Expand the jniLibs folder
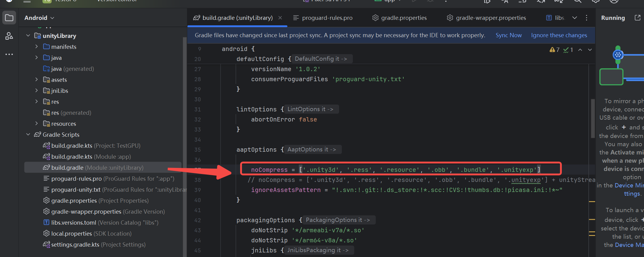The height and width of the screenshot is (257, 644). (x=37, y=90)
